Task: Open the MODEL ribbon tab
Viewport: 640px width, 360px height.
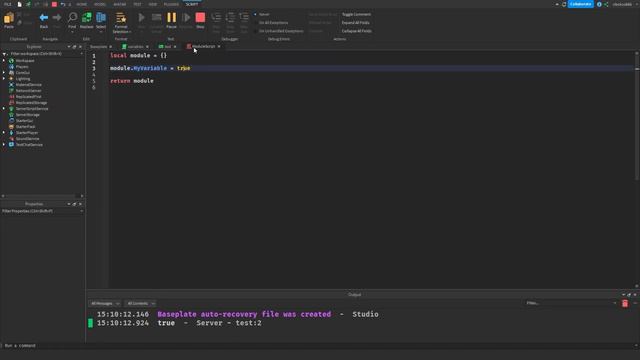Action: (100, 4)
